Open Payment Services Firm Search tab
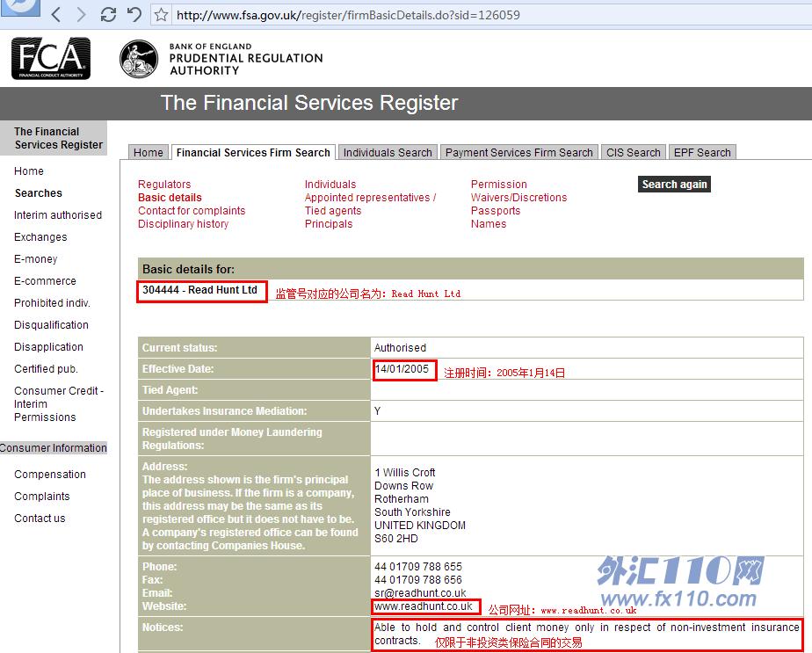812x653 pixels. coord(518,152)
